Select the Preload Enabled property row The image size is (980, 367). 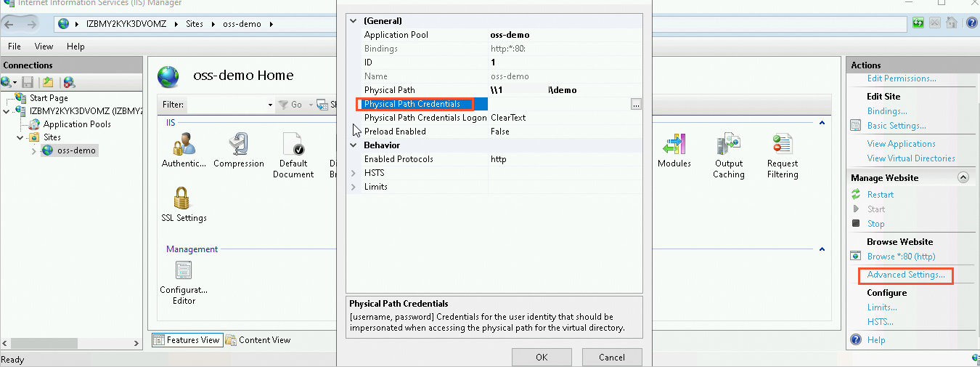click(495, 132)
